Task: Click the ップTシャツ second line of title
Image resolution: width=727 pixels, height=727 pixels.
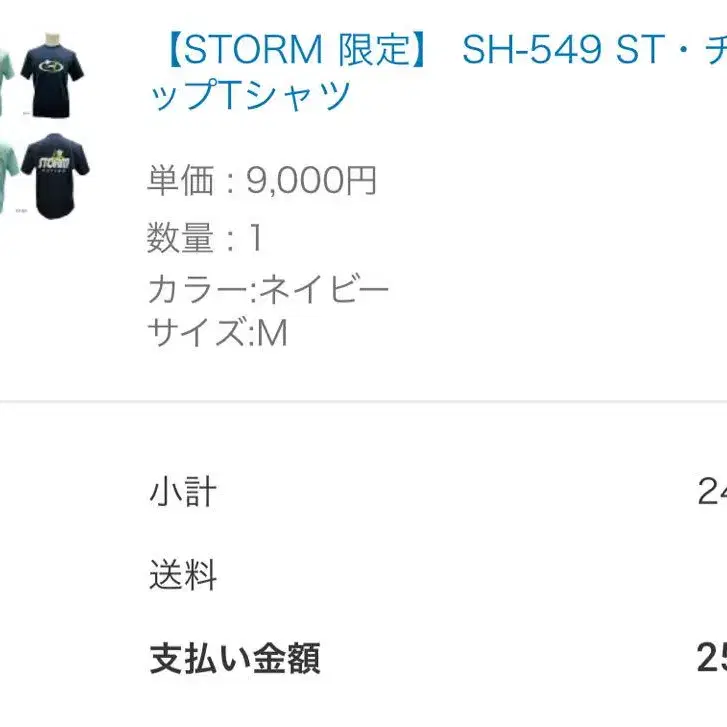Action: pos(250,96)
